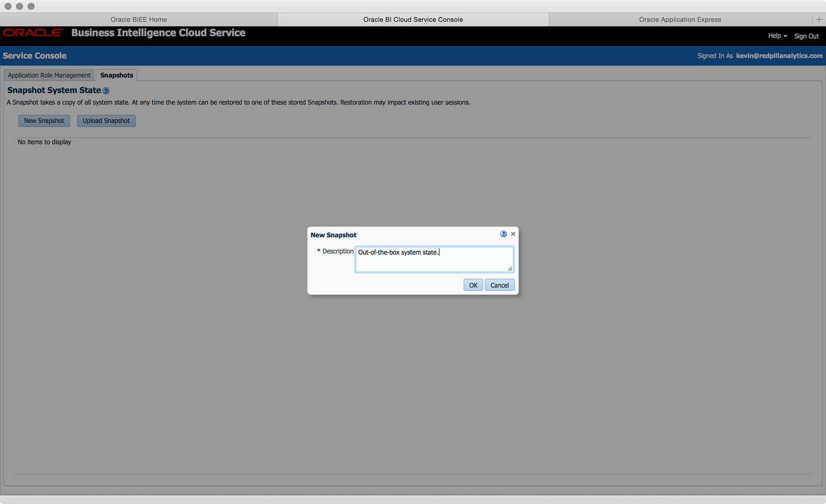Image resolution: width=826 pixels, height=504 pixels.
Task: Click the macOS window minimize button
Action: tap(20, 6)
